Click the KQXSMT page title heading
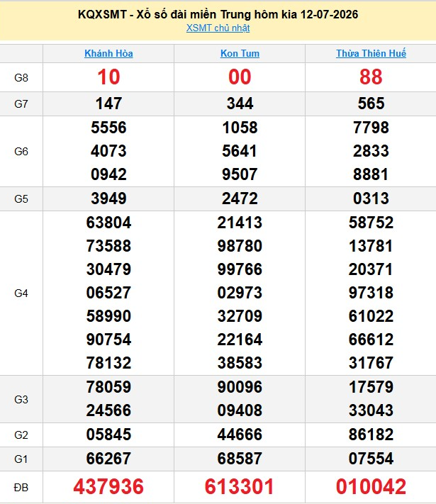The width and height of the screenshot is (436, 504). click(x=218, y=14)
